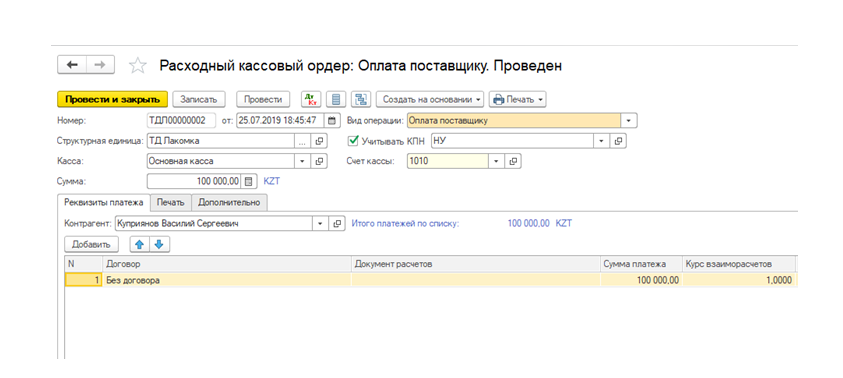Expand the НУ dropdown list

point(602,141)
